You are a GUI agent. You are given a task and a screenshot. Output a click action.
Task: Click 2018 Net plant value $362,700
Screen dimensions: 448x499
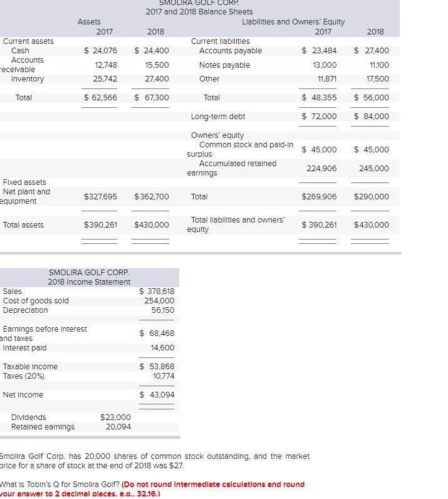tap(152, 196)
